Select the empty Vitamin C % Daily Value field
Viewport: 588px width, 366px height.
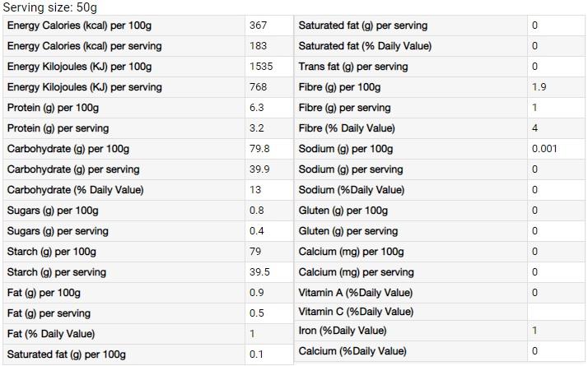point(557,312)
